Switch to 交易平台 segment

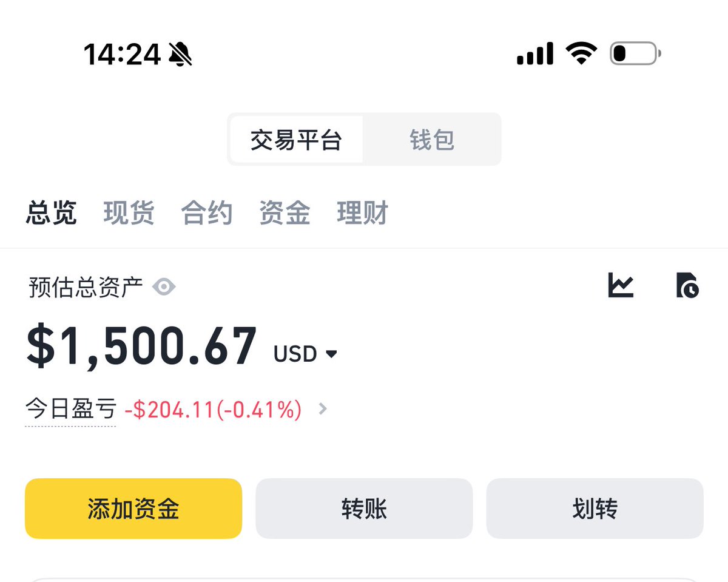tap(297, 140)
